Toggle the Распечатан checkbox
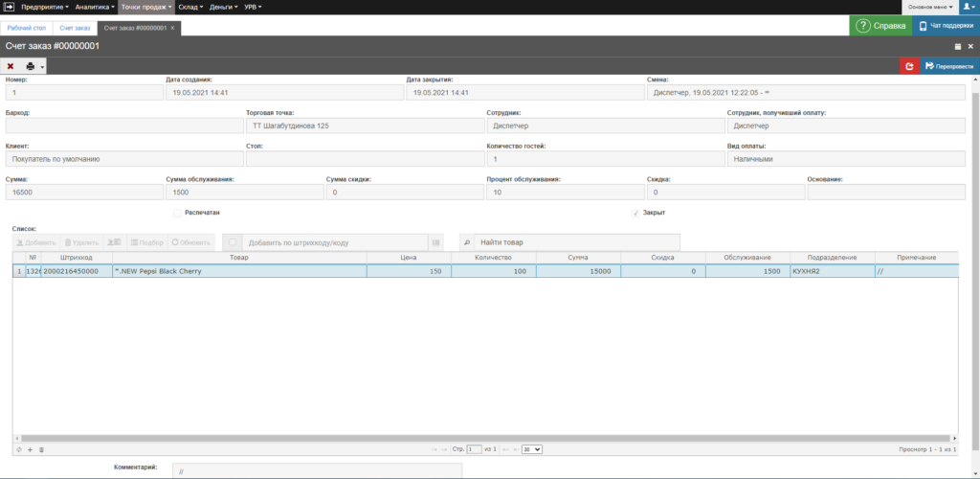This screenshot has width=980, height=479. pos(177,213)
